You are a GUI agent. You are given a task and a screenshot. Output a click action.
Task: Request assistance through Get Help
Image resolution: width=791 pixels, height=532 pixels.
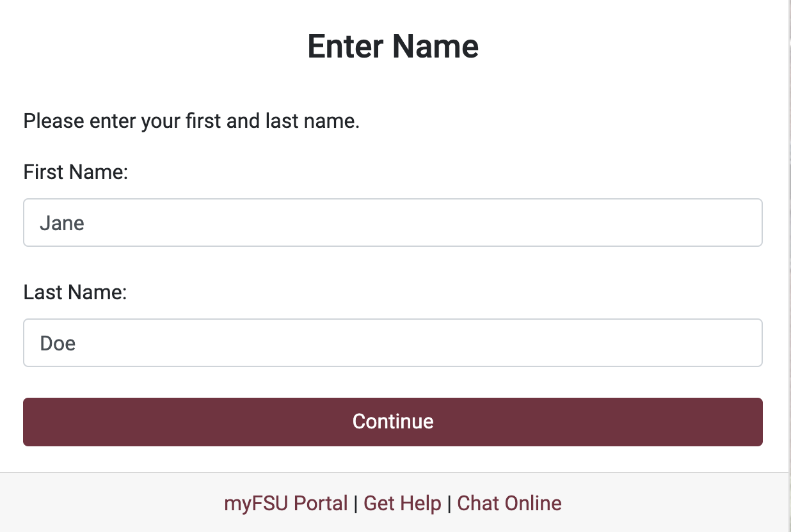[x=402, y=503]
